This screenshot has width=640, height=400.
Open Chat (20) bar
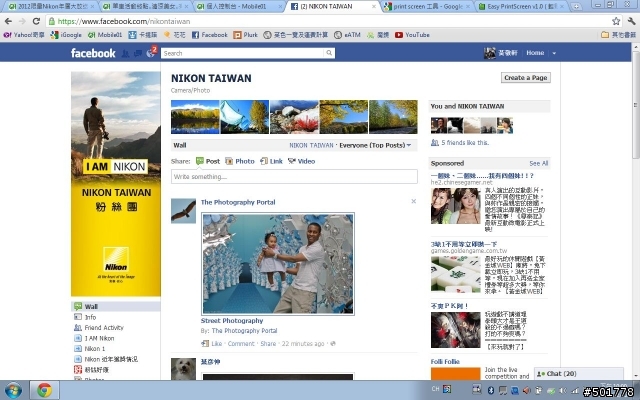(579, 373)
